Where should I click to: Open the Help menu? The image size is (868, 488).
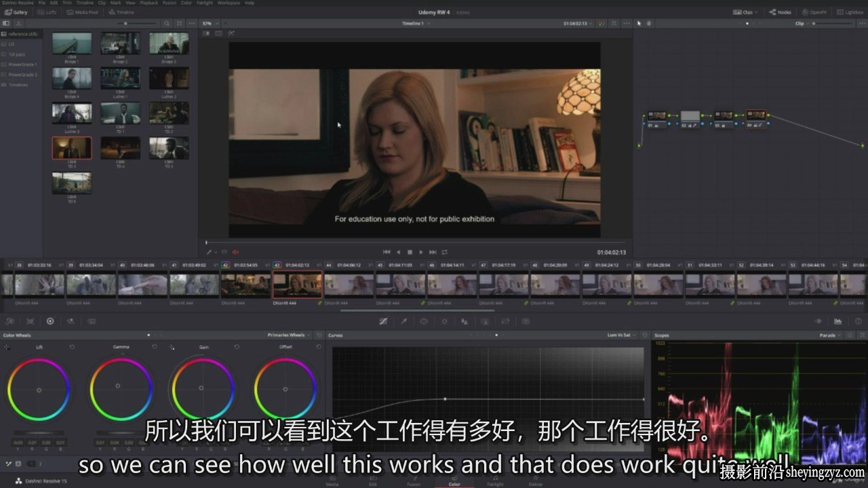[x=250, y=3]
